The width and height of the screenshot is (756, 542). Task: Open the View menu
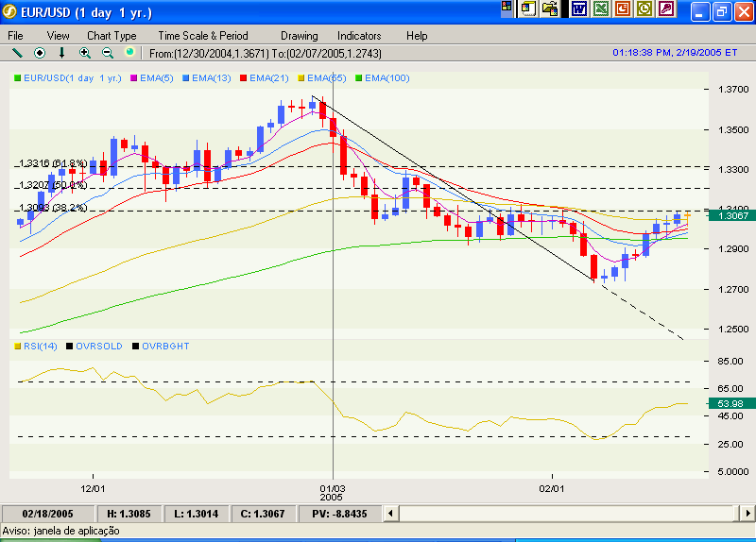tap(59, 36)
